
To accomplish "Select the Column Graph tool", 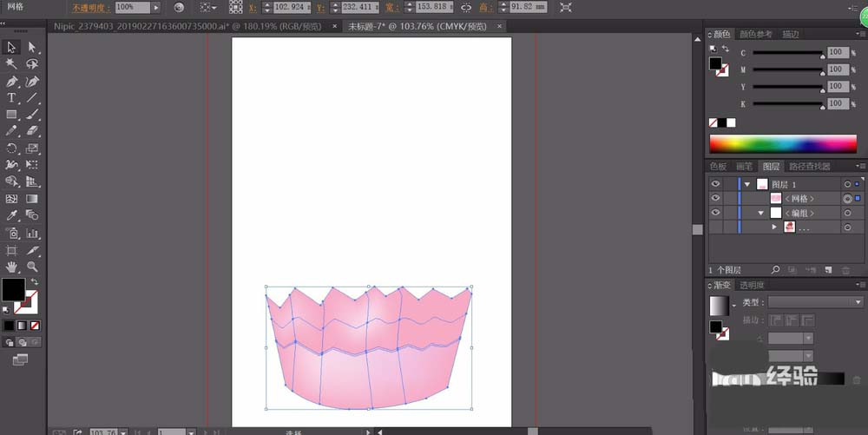I will coord(32,233).
